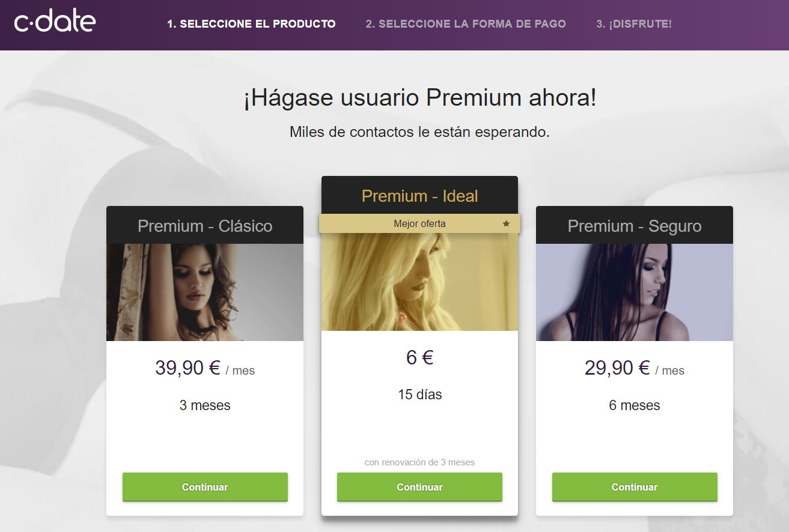Click the Premium - Seguro dark-haired photo
Viewport: 789px width, 532px height.
coord(635,292)
